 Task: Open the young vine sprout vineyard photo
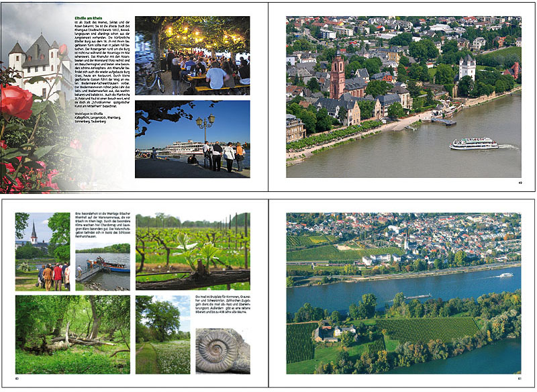(192, 251)
